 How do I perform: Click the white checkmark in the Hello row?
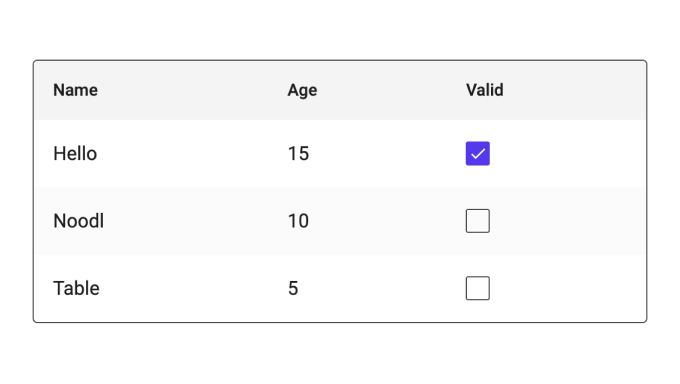[478, 154]
